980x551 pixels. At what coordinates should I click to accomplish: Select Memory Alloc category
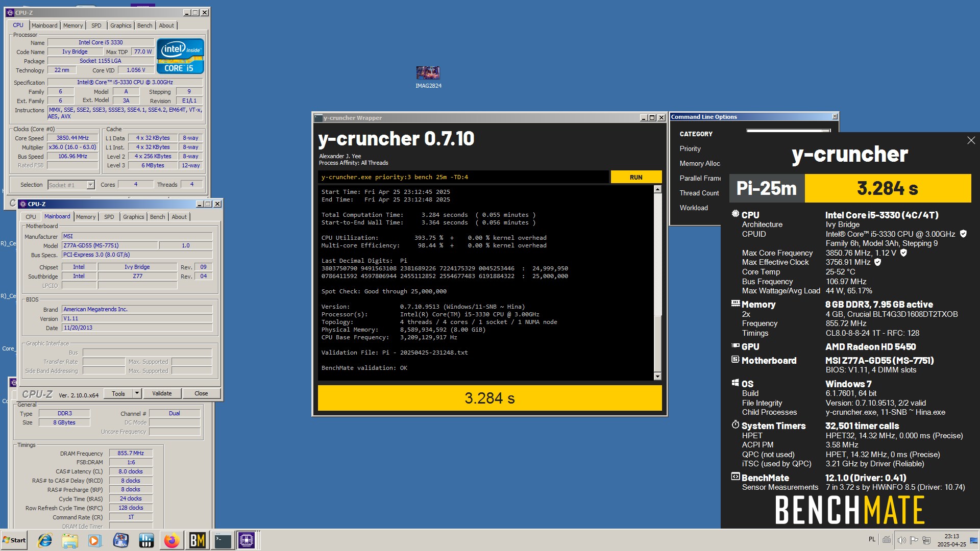pyautogui.click(x=700, y=163)
